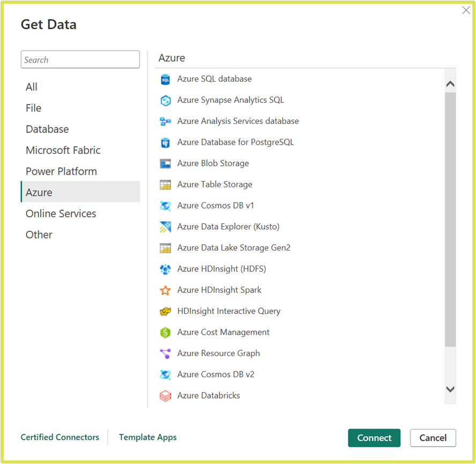This screenshot has width=476, height=464.
Task: Select the 'Azure Cosmos DB v1' text
Action: click(215, 206)
